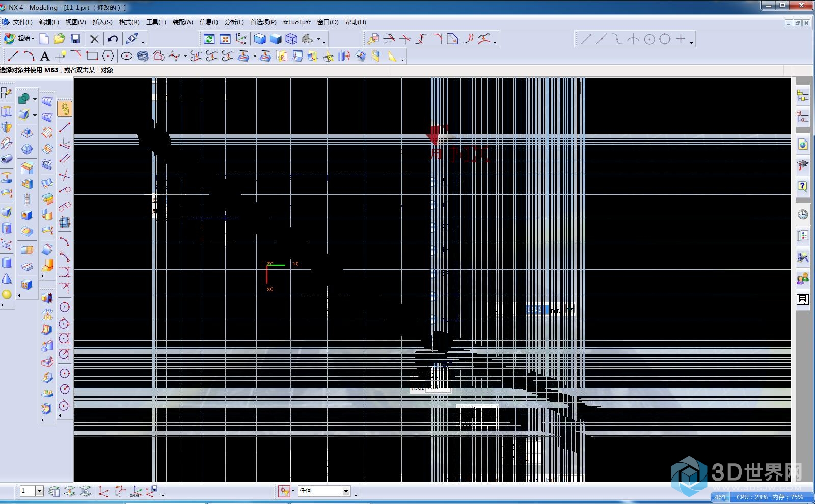Select the wireframe cube display icon

tap(291, 39)
